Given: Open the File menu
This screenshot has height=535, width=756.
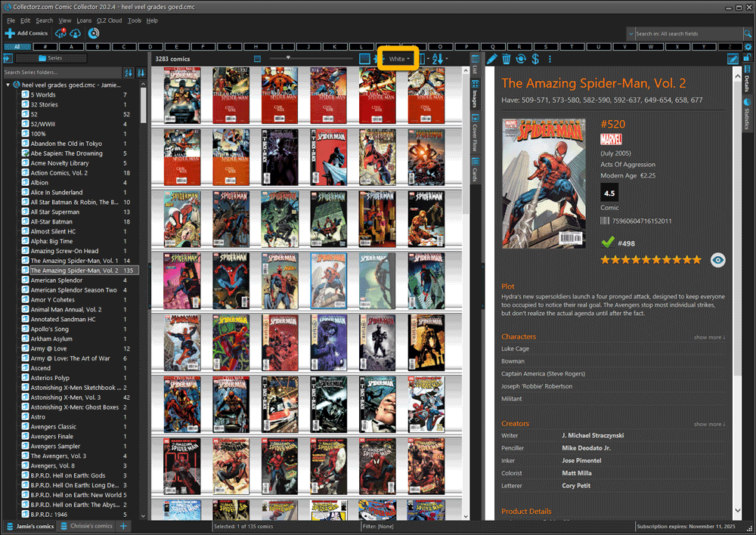Looking at the screenshot, I should click(11, 20).
